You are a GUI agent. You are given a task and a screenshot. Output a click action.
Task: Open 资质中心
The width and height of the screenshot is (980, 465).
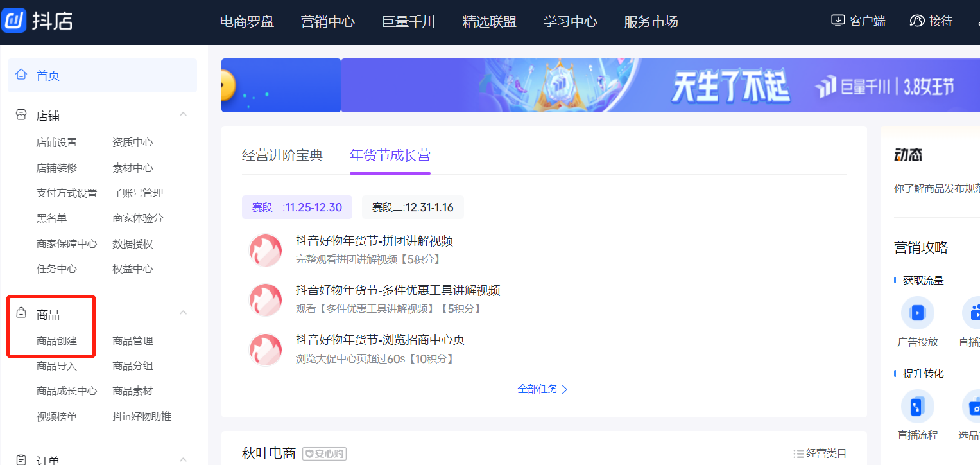[133, 143]
